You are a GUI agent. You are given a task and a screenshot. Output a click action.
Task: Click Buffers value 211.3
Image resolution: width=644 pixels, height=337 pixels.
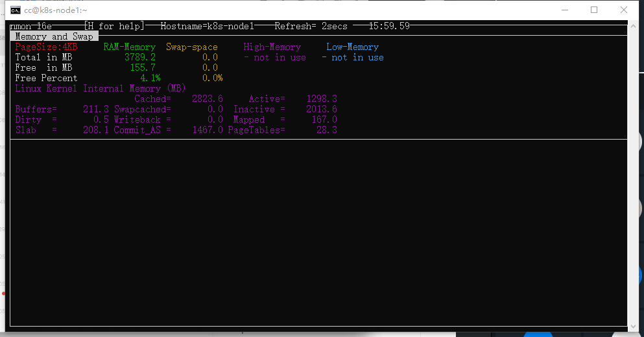click(96, 109)
